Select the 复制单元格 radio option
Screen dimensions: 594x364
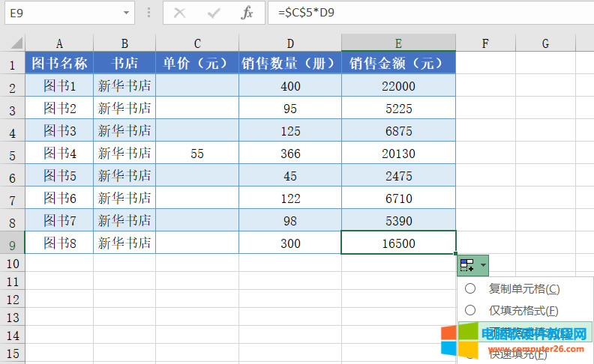470,288
